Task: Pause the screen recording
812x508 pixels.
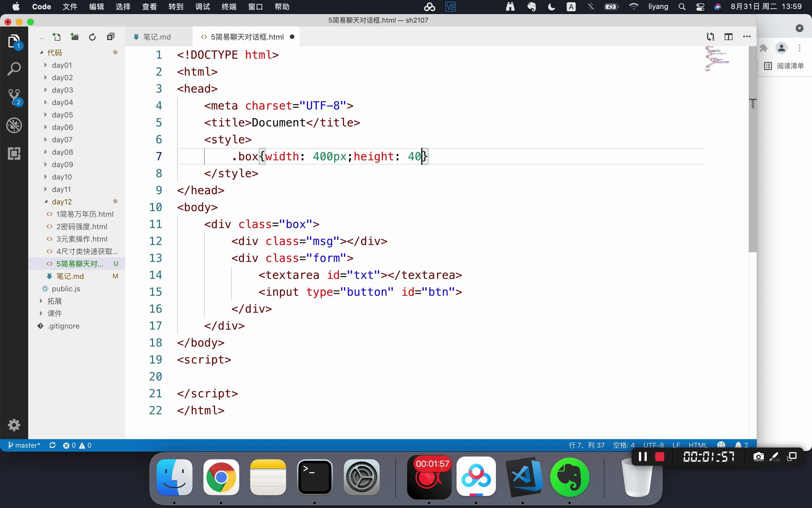Action: point(643,457)
